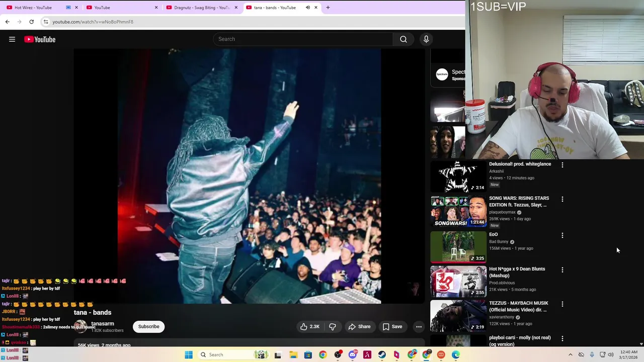Open the xavieranthony channel name
This screenshot has height=362, width=644.
[502, 317]
